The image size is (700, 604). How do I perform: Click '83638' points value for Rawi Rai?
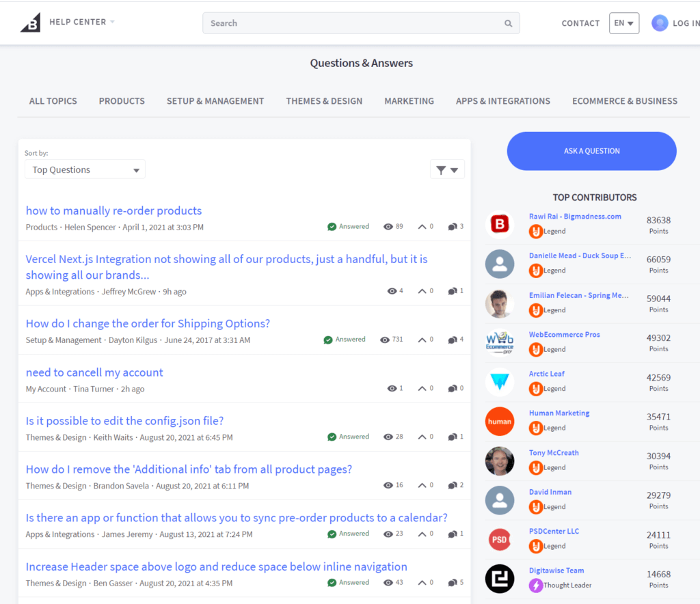658,220
